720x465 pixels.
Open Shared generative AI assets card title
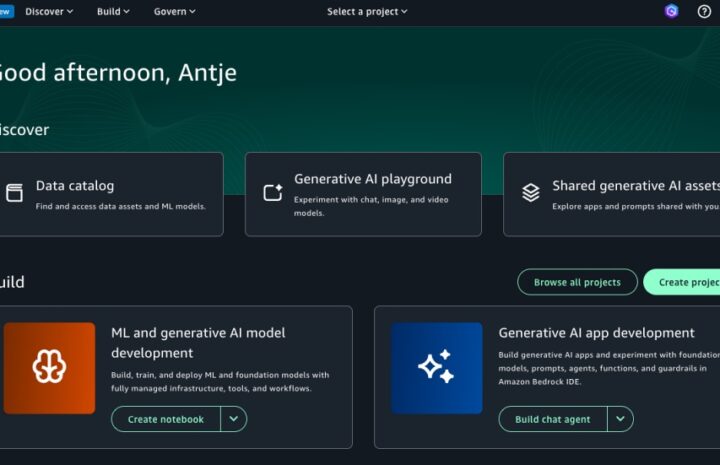(x=636, y=185)
